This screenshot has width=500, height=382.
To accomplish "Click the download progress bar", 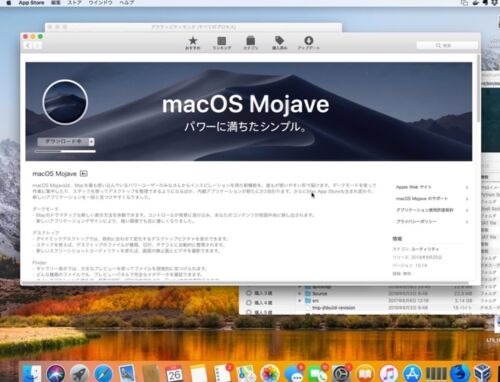I will click(65, 151).
